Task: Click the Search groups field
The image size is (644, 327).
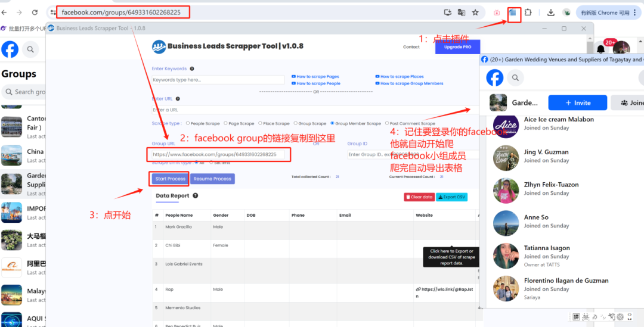Action: pos(23,92)
